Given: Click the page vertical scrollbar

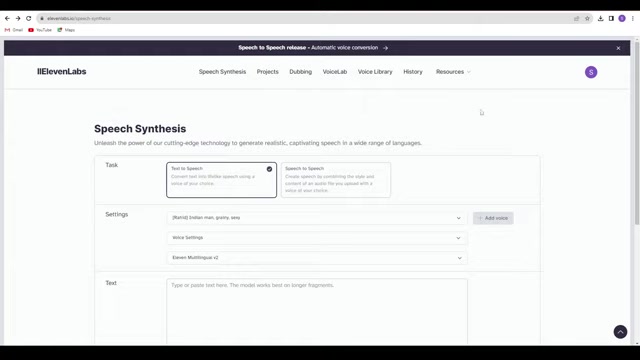Looking at the screenshot, I should coord(637,133).
